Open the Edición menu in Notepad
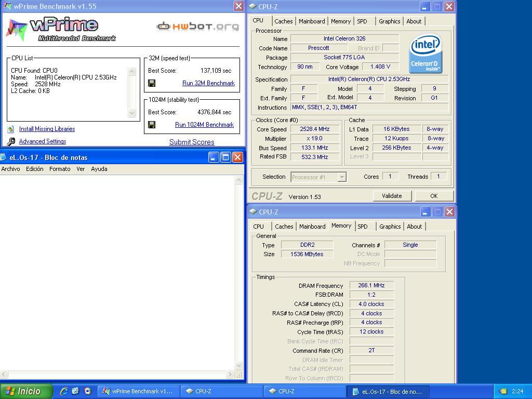This screenshot has width=532, height=399. tap(35, 169)
